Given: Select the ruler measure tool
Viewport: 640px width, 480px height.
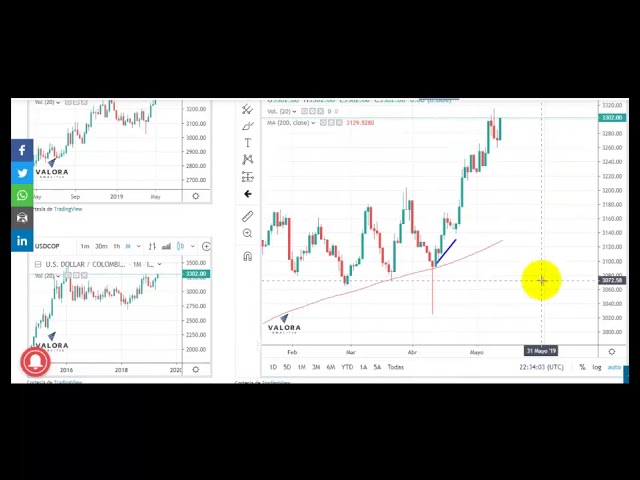Looking at the screenshot, I should click(x=247, y=216).
